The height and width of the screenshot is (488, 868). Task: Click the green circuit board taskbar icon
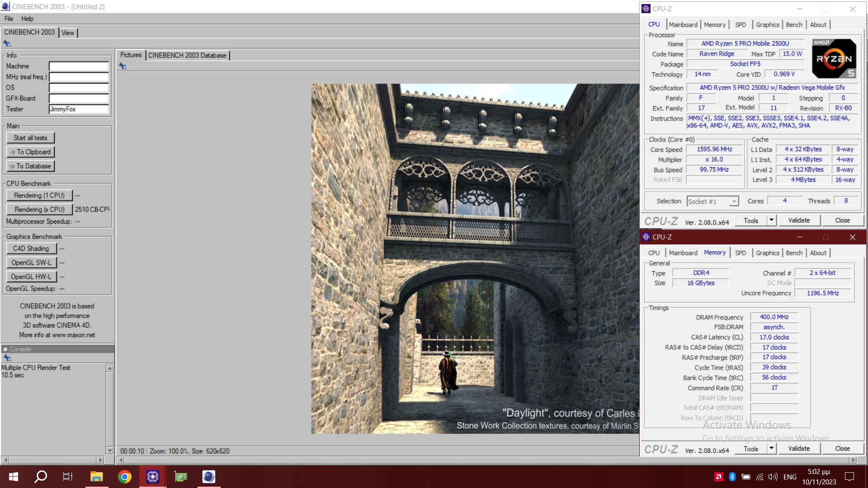click(x=181, y=476)
